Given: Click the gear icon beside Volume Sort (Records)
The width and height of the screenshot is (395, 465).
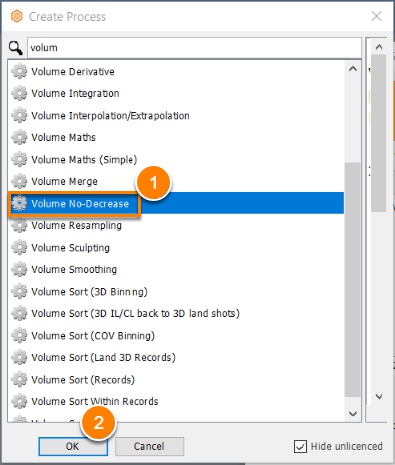Looking at the screenshot, I should tap(19, 379).
